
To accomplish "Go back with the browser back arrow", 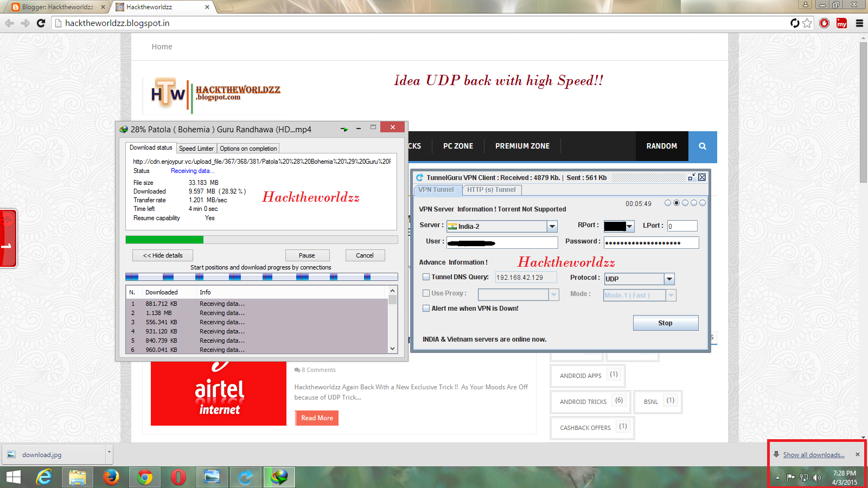I will (x=9, y=23).
